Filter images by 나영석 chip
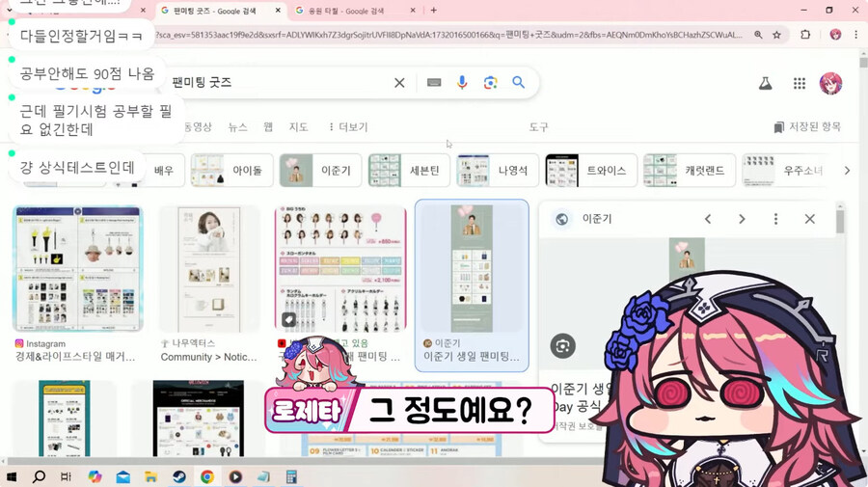868x487 pixels. (x=498, y=171)
